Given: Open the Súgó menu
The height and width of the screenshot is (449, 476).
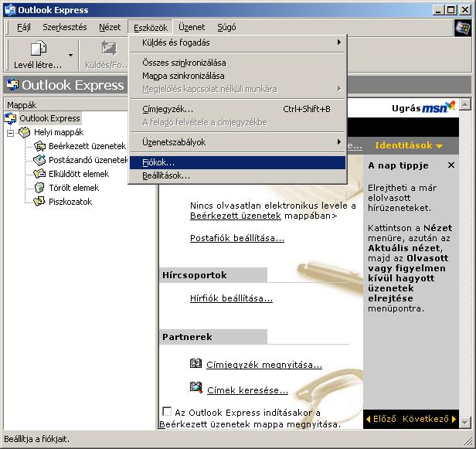Looking at the screenshot, I should (x=226, y=27).
